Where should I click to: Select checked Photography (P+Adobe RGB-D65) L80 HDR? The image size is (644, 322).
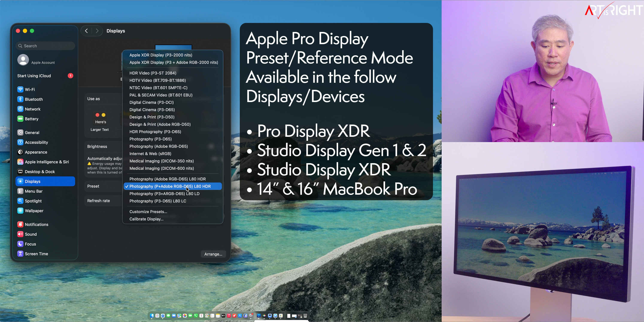[x=173, y=186]
